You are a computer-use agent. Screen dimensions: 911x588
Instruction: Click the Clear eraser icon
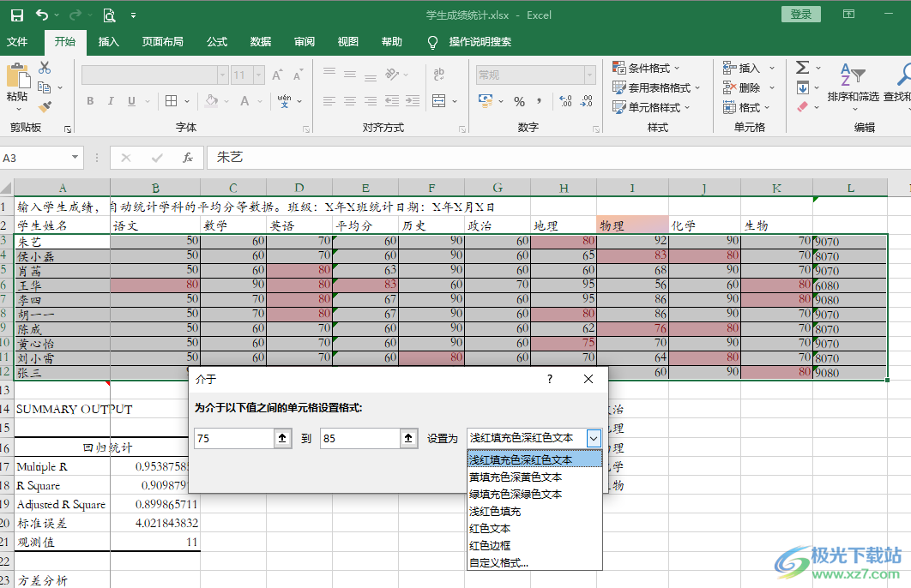click(x=802, y=107)
